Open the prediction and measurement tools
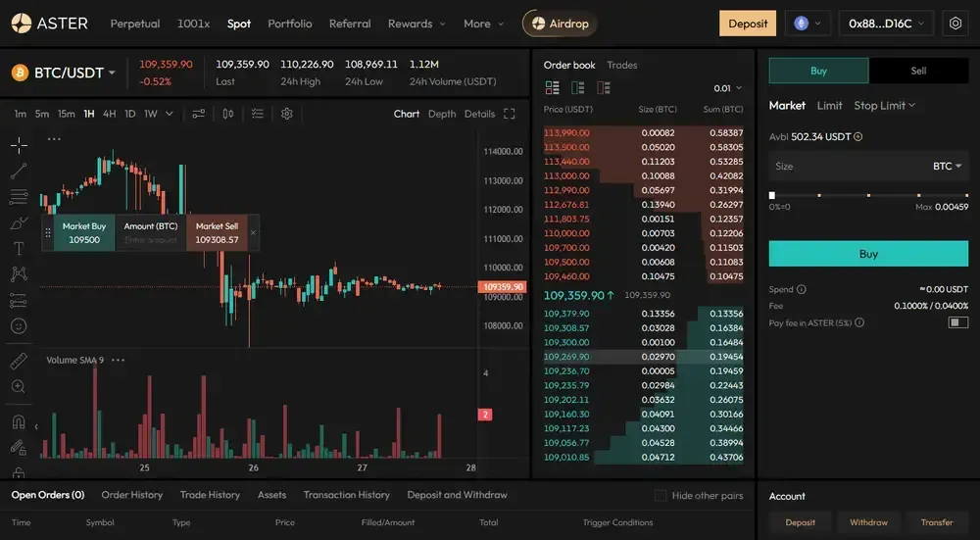This screenshot has width=980, height=540. tap(19, 301)
